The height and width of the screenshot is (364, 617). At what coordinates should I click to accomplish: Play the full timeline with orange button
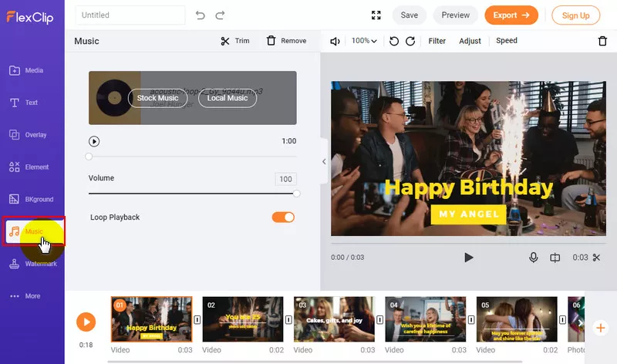pos(86,322)
